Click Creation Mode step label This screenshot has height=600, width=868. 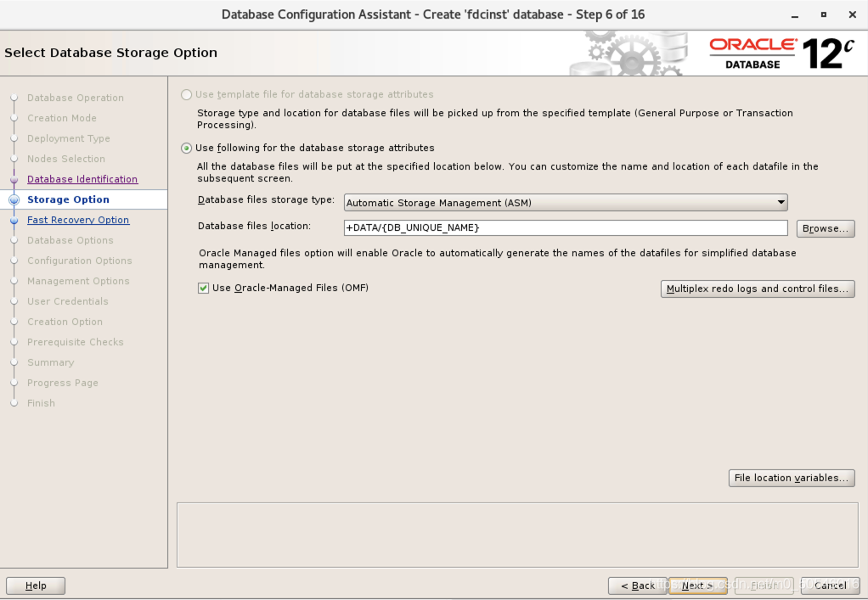click(x=62, y=118)
